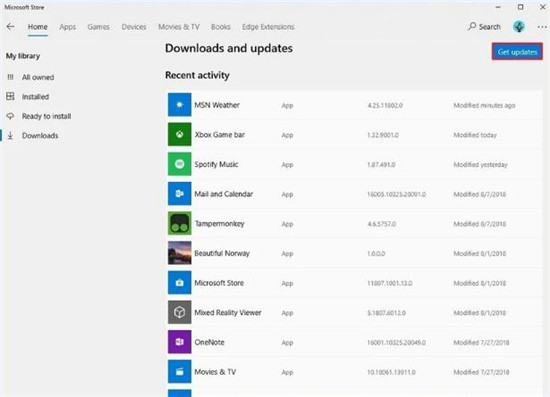This screenshot has width=550, height=397.
Task: Open the Search magnifier
Action: pos(472,27)
